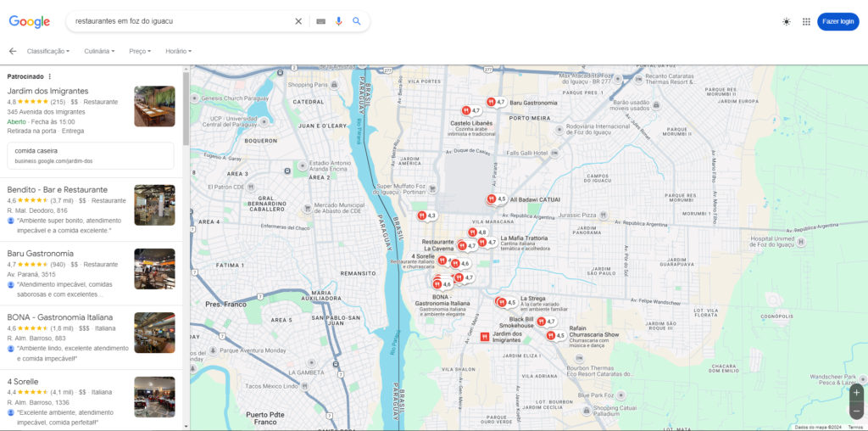Click the results list scrollbar
Image resolution: width=868 pixels, height=431 pixels.
[x=186, y=108]
